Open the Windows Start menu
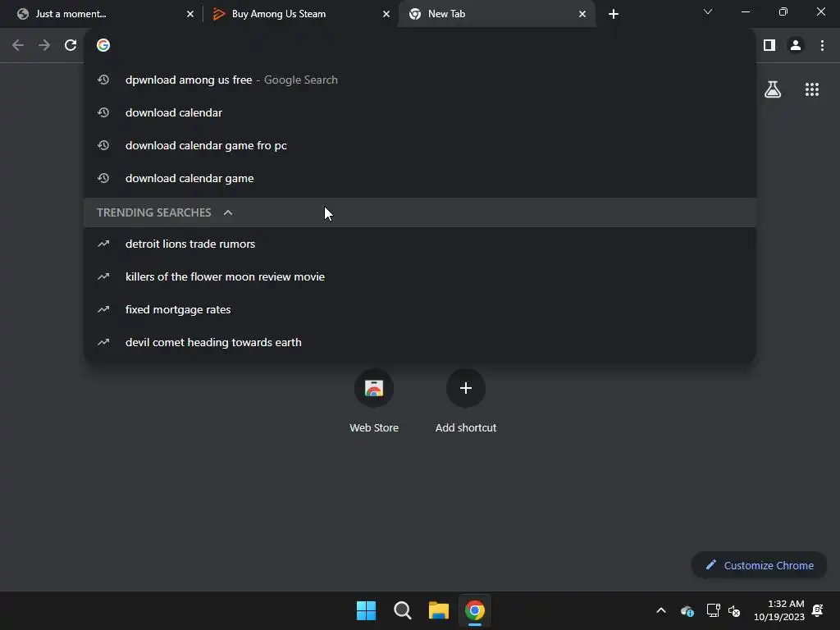 point(367,610)
